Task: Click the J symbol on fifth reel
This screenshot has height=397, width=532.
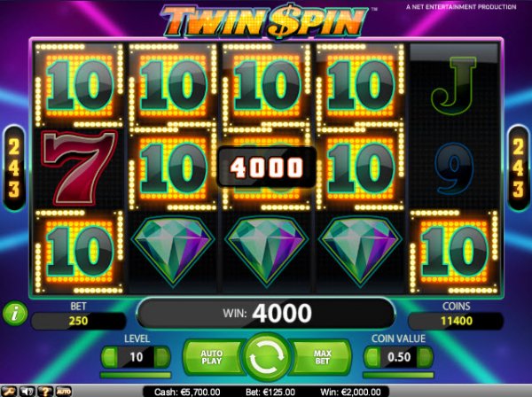Action: click(x=454, y=82)
